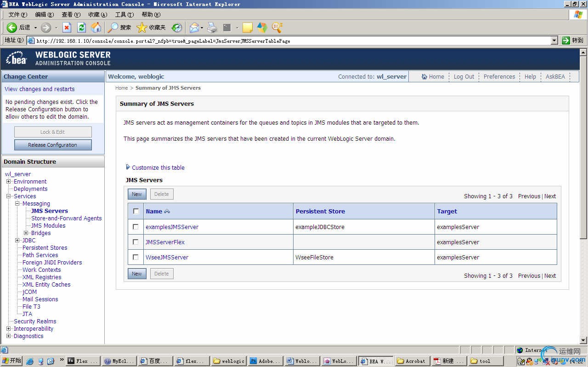Click the Home breadcrumb link
This screenshot has width=588, height=367.
tap(121, 88)
